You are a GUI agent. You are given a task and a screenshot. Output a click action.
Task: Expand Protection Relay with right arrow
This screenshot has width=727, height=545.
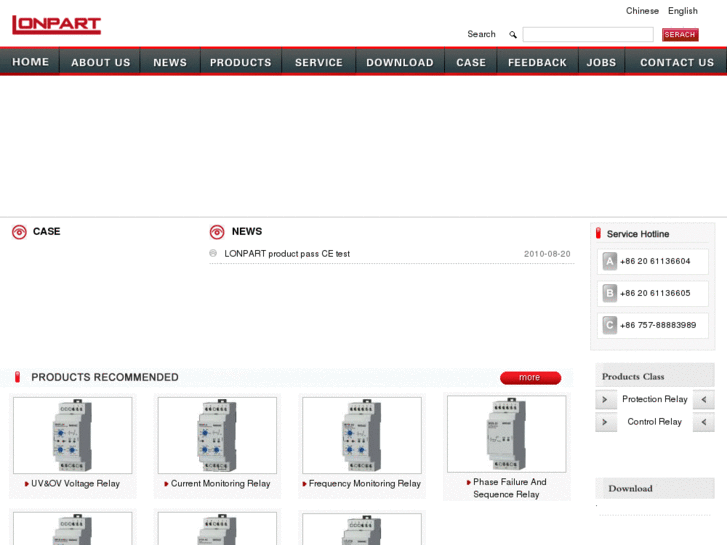point(605,400)
